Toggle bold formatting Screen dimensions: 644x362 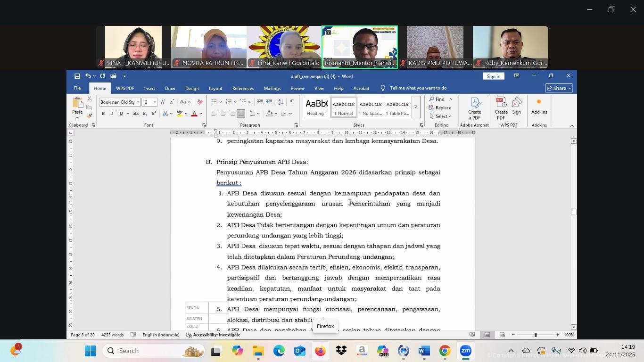pyautogui.click(x=103, y=114)
